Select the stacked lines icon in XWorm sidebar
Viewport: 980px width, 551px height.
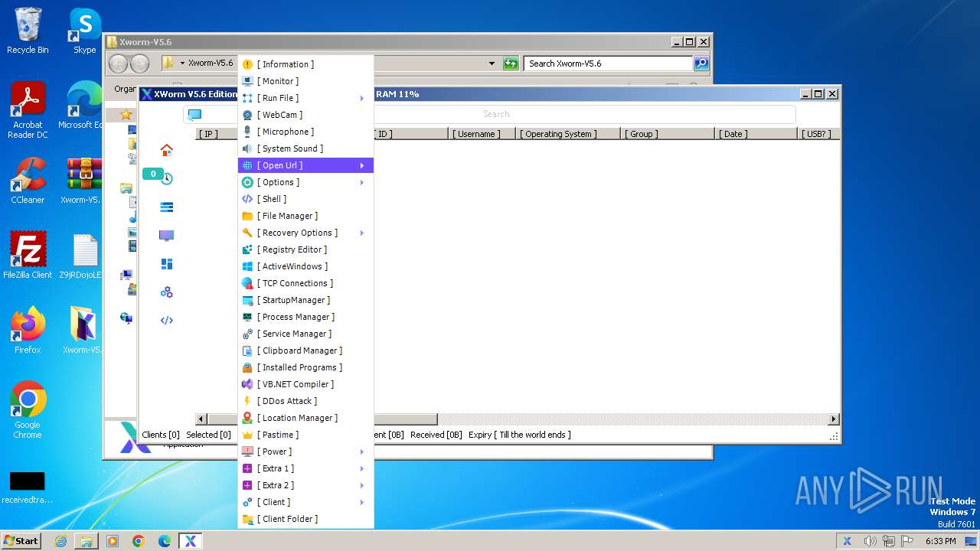point(166,207)
